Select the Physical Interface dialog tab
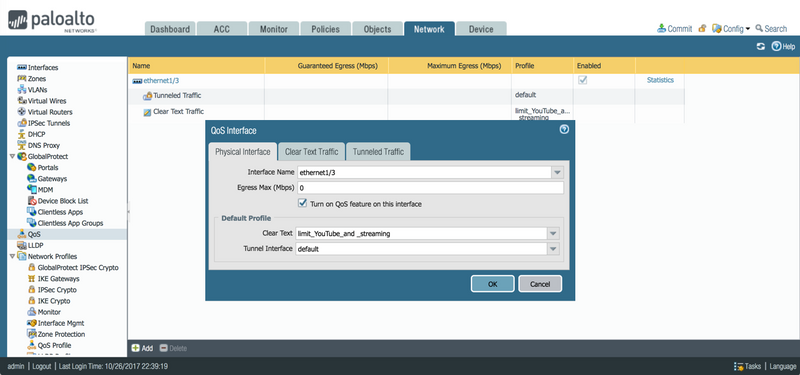 pyautogui.click(x=243, y=152)
